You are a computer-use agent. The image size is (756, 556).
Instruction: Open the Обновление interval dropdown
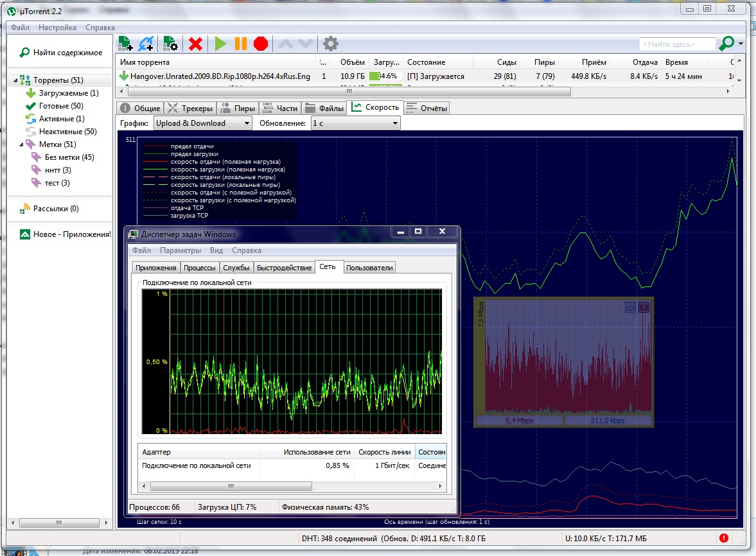coord(355,123)
